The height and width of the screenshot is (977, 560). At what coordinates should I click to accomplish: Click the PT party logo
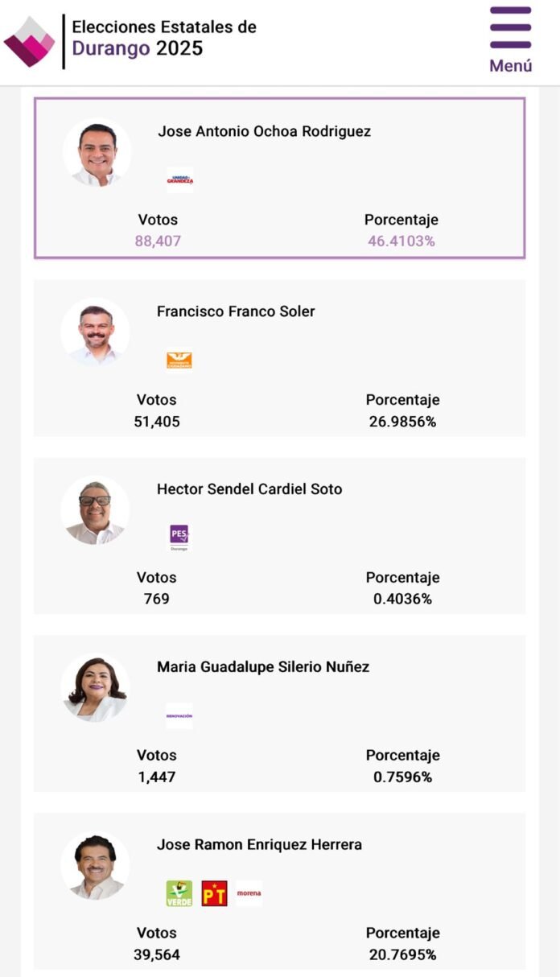point(215,893)
